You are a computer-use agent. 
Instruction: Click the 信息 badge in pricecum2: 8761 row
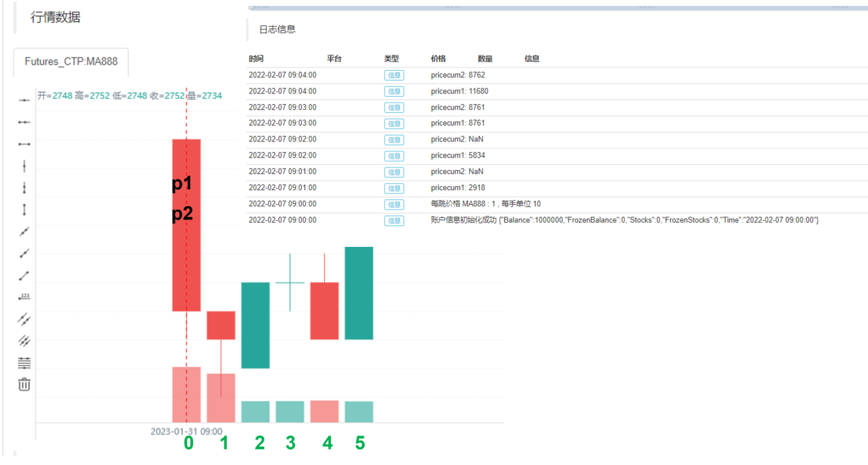[x=394, y=107]
